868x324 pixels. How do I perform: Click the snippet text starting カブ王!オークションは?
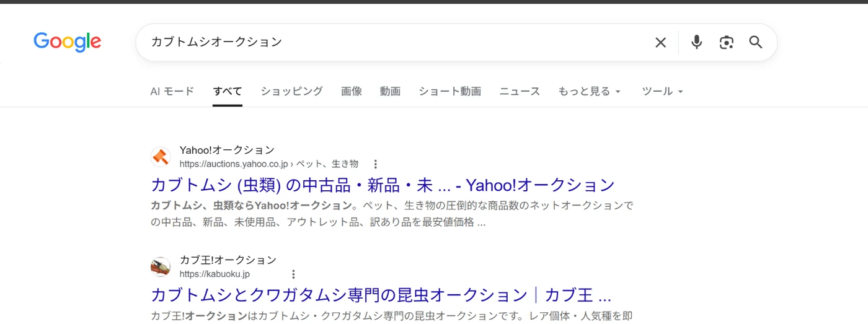pyautogui.click(x=392, y=316)
